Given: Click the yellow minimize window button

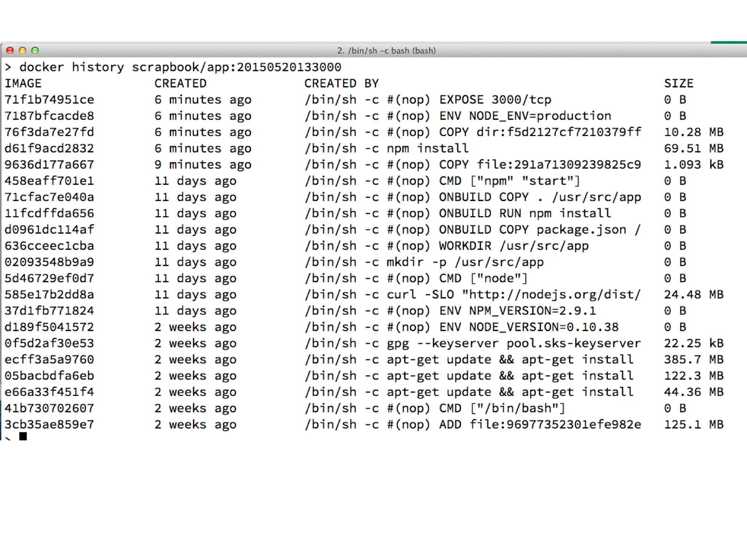Looking at the screenshot, I should point(23,51).
